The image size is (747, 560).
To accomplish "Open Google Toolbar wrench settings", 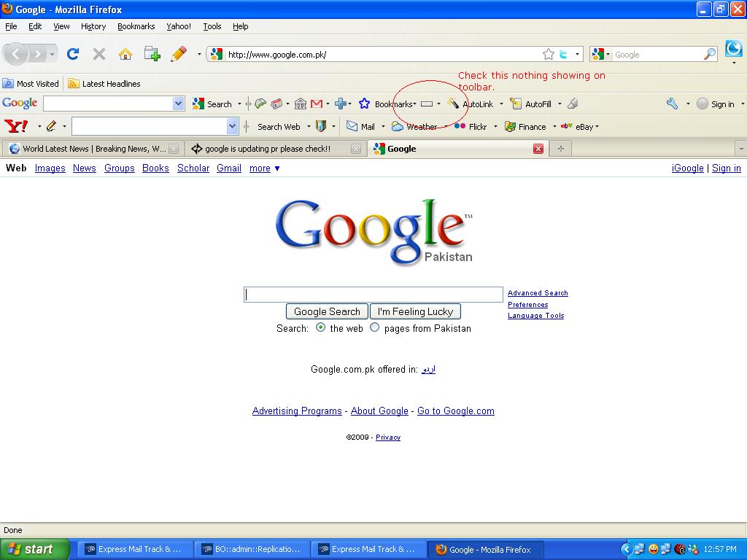I will coord(672,104).
